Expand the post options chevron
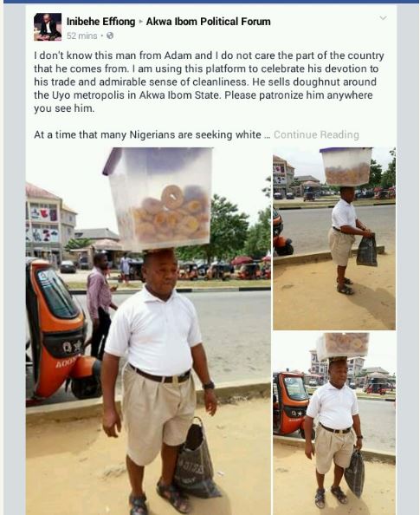Image resolution: width=420 pixels, height=515 pixels. [383, 17]
